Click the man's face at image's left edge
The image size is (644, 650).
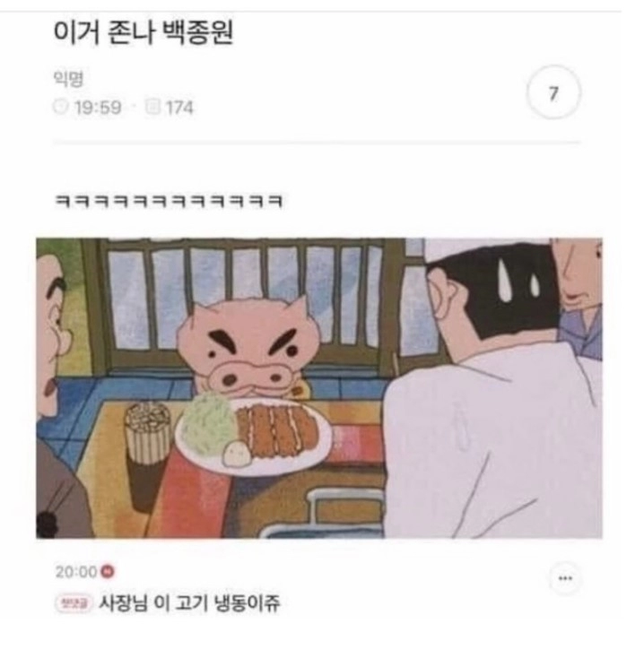coord(51,332)
